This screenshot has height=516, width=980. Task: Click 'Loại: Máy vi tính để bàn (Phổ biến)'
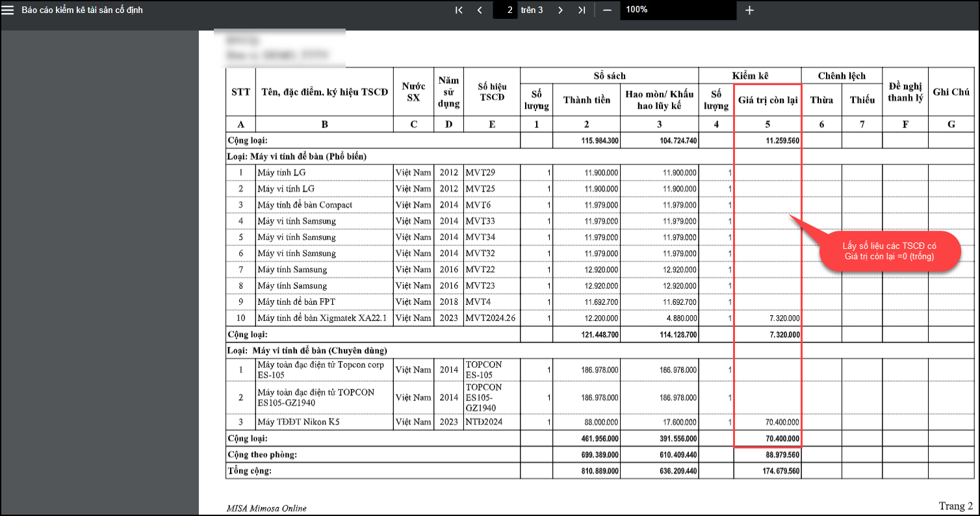click(x=297, y=156)
